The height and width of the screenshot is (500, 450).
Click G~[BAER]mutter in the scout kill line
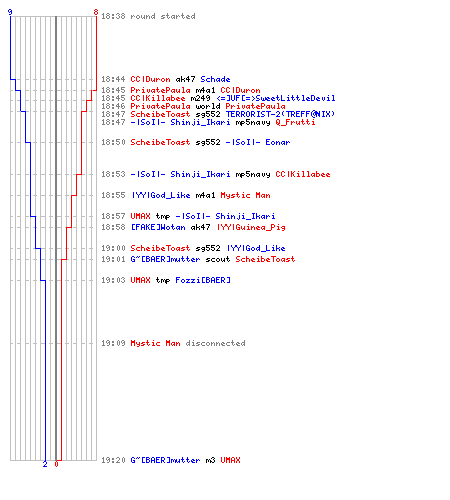(x=165, y=259)
